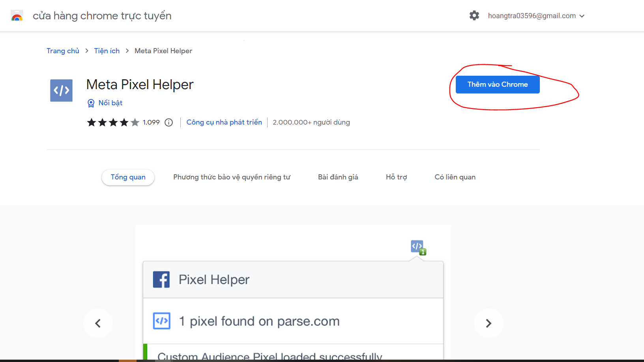Click the 'cửa hàng chrome trực tuyến' title

pyautogui.click(x=102, y=16)
